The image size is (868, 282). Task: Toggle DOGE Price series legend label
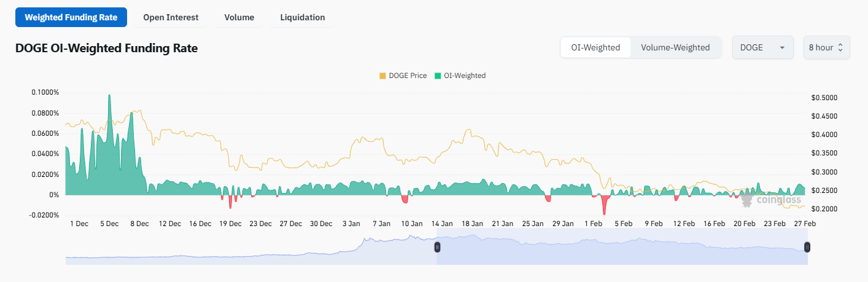[x=408, y=76]
